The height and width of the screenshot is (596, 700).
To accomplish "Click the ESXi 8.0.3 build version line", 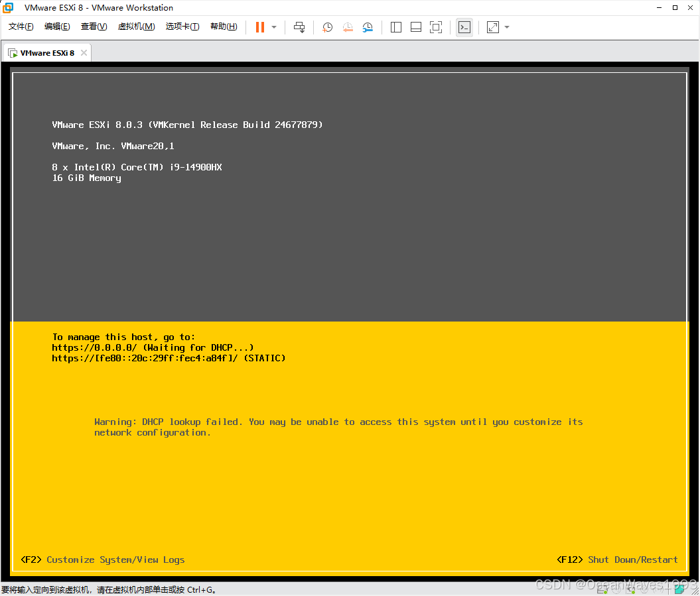I will coord(187,125).
